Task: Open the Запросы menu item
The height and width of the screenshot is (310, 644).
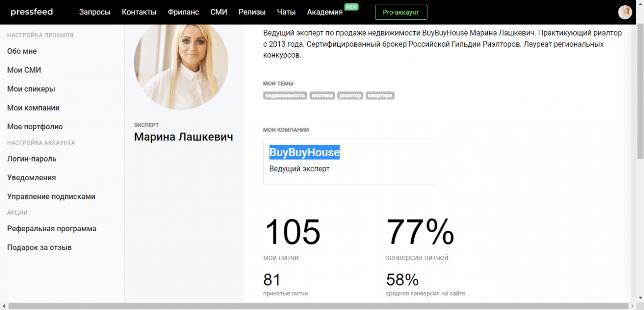Action: coord(95,12)
